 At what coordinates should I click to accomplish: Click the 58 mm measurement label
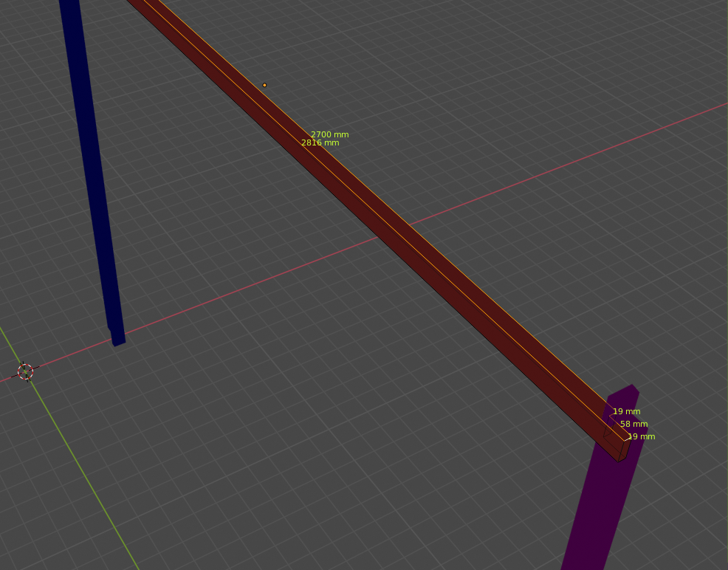click(x=633, y=424)
